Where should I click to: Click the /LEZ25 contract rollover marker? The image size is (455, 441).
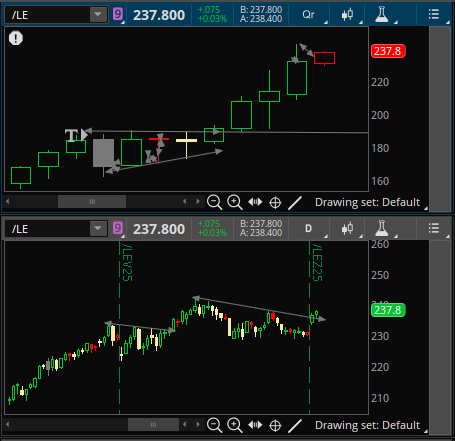point(317,263)
